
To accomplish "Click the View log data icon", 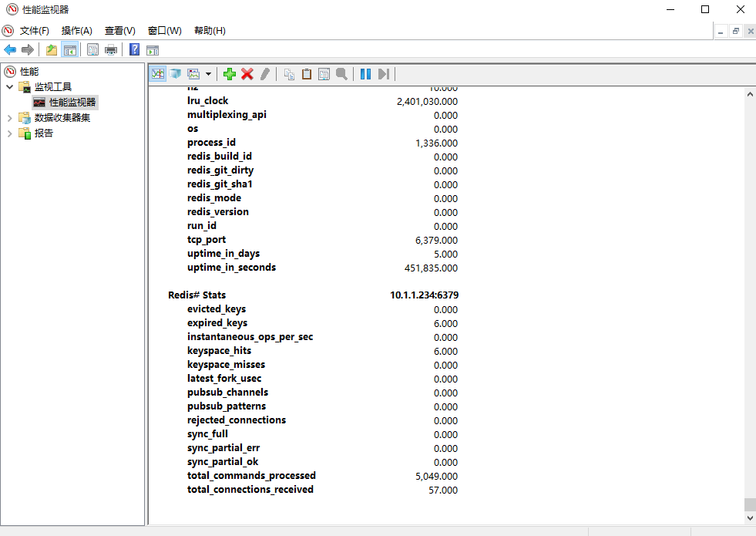I will pyautogui.click(x=175, y=74).
